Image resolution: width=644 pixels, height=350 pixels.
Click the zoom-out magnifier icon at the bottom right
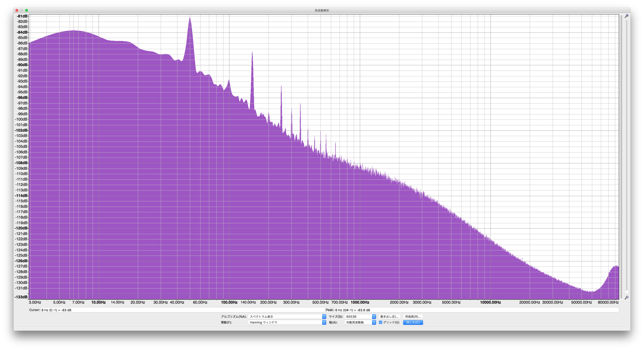click(x=627, y=297)
